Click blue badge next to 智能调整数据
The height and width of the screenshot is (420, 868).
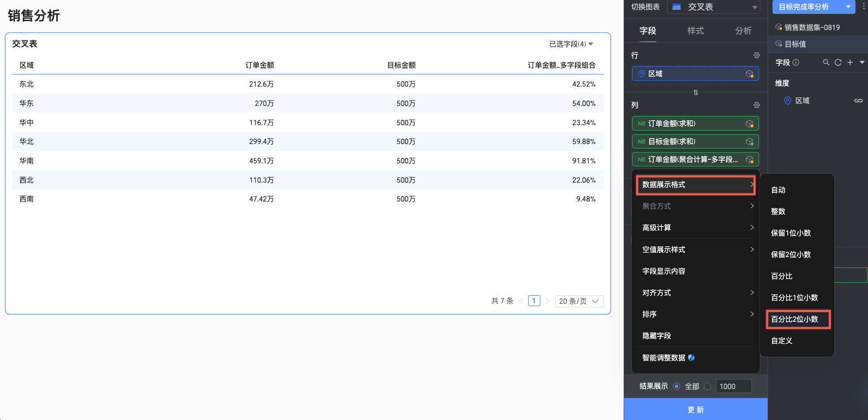(x=691, y=358)
